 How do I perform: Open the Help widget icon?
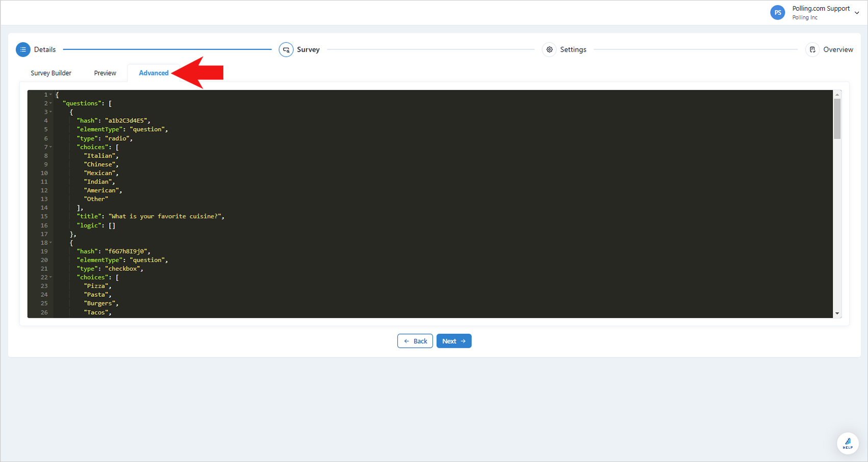pyautogui.click(x=848, y=443)
